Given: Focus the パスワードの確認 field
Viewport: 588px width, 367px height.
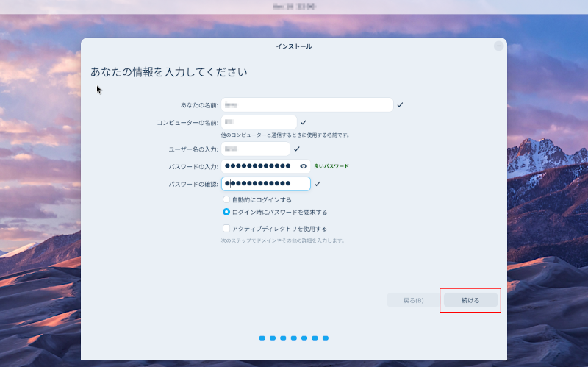Looking at the screenshot, I should coord(266,184).
